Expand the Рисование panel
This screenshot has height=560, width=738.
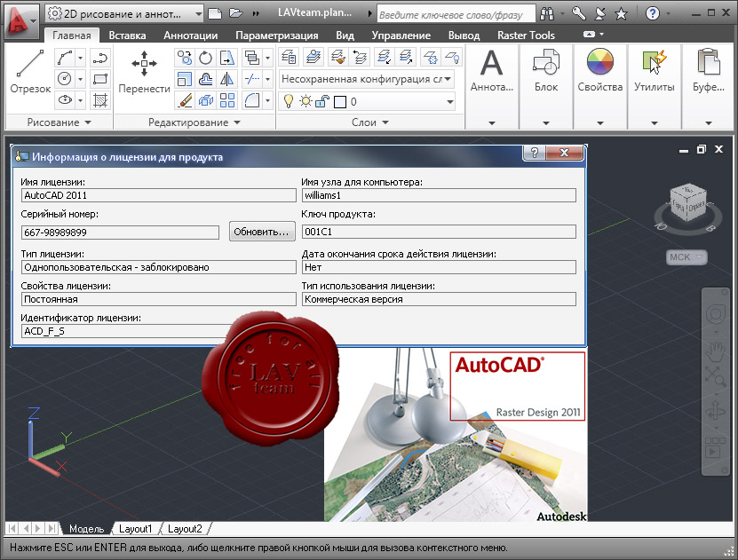[60, 122]
